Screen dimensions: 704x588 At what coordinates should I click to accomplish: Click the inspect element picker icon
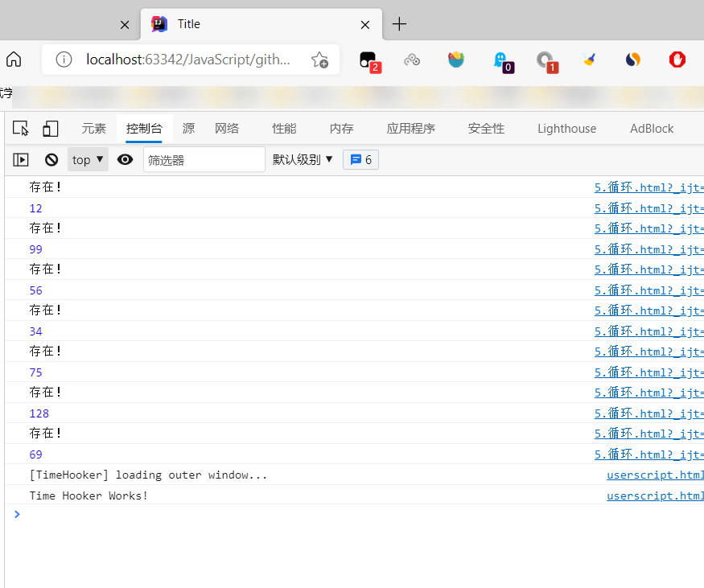point(21,129)
